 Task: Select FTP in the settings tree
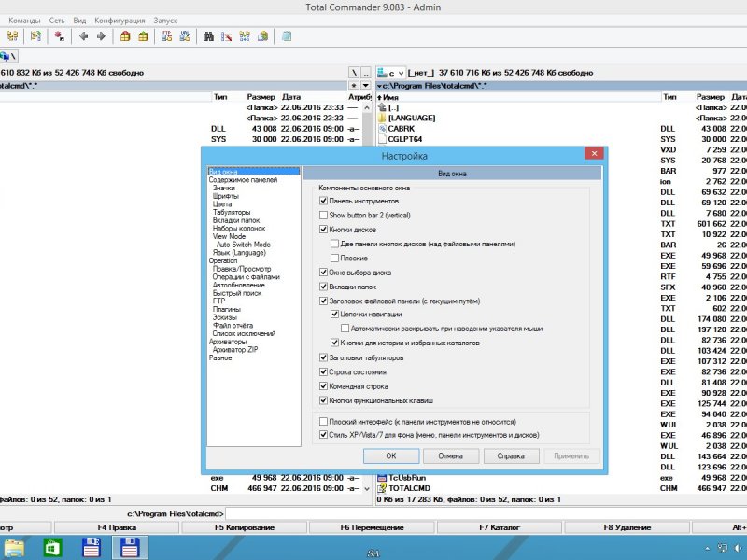coord(218,301)
